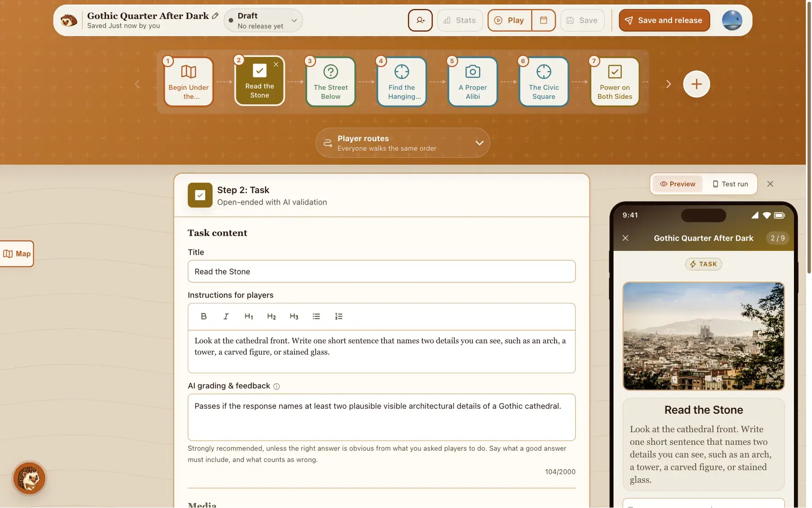The height and width of the screenshot is (508, 812).
Task: Click the Save and release button
Action: point(664,20)
